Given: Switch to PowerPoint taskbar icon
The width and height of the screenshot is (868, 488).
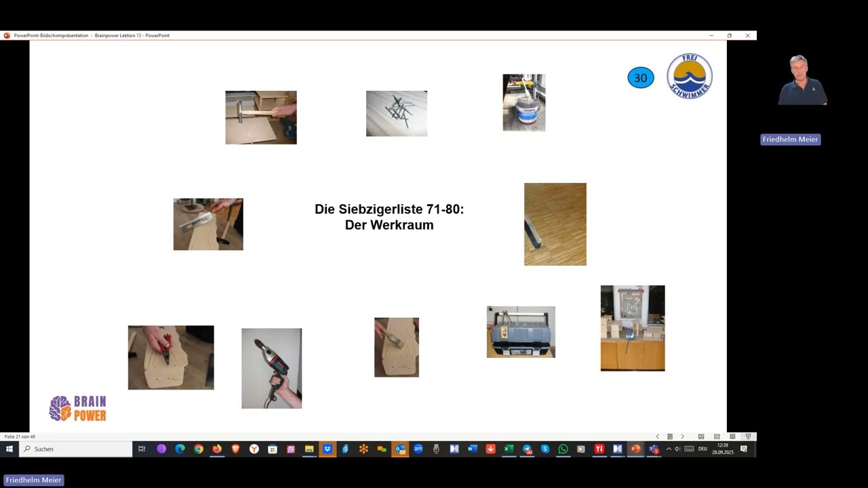Looking at the screenshot, I should click(635, 449).
